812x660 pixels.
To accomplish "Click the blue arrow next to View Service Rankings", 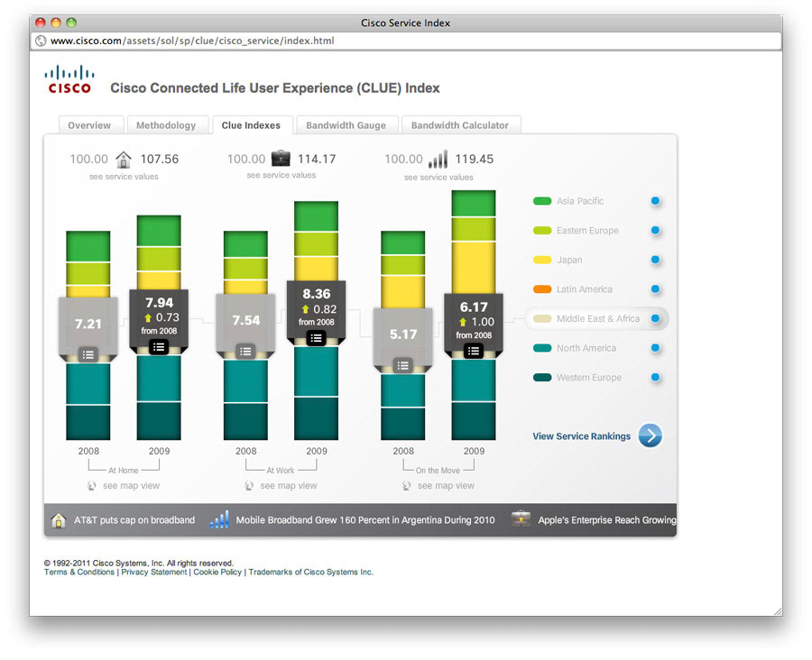I will 650,435.
